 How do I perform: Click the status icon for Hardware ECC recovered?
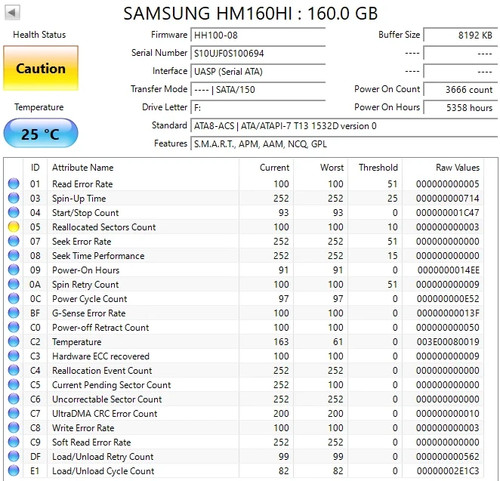14,356
